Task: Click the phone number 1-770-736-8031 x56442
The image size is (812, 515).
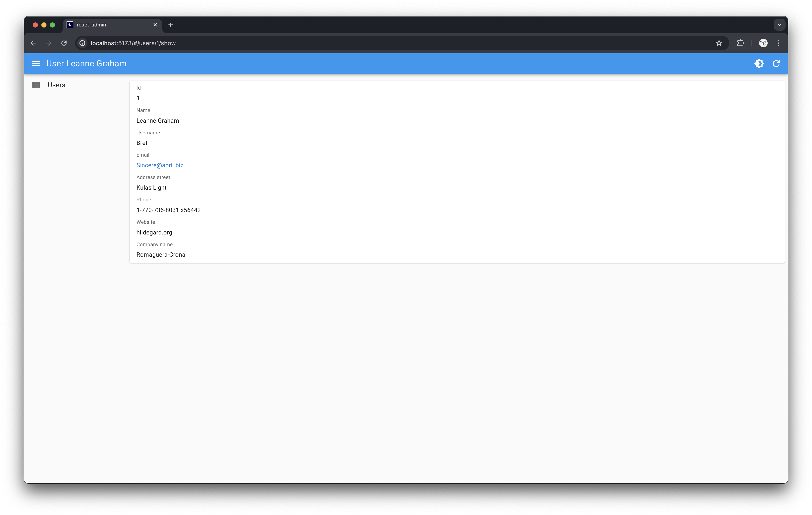Action: click(168, 210)
